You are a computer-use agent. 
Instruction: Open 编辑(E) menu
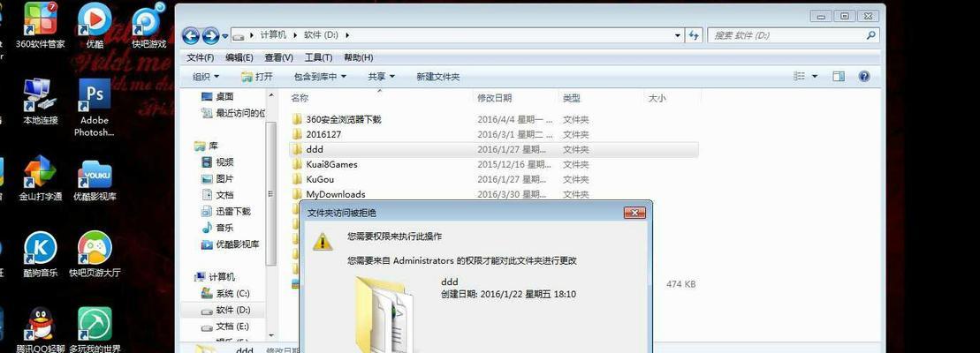coord(239,57)
